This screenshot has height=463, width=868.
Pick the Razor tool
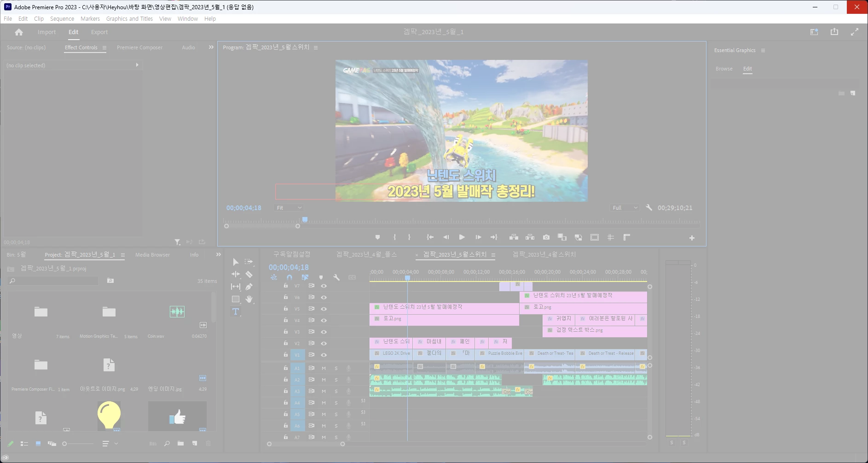point(249,274)
